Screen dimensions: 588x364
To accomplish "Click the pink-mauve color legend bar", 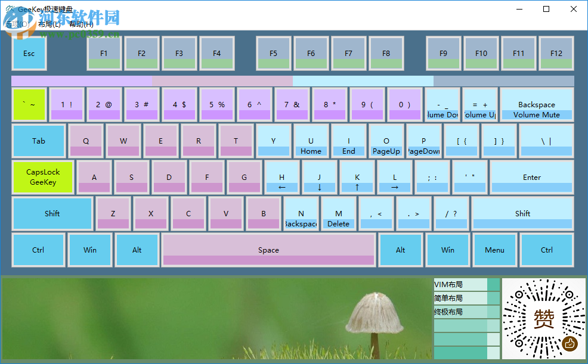I will coord(222,81).
